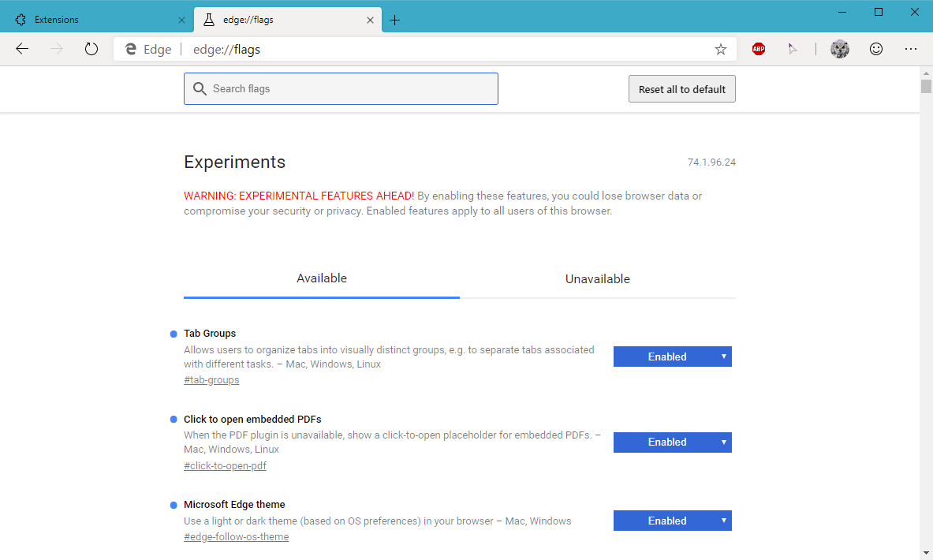The height and width of the screenshot is (560, 933).
Task: Open a new tab with plus button
Action: tap(395, 20)
